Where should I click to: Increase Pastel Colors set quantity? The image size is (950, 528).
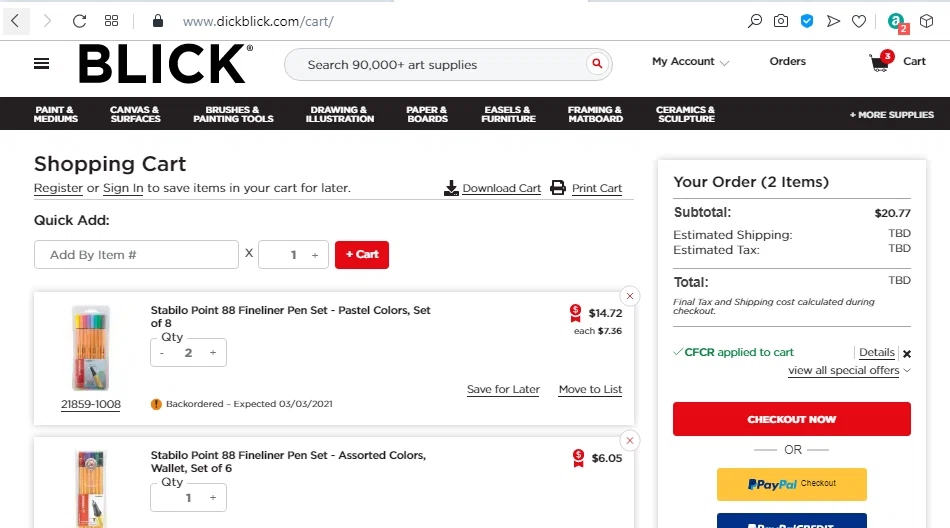pyautogui.click(x=213, y=353)
